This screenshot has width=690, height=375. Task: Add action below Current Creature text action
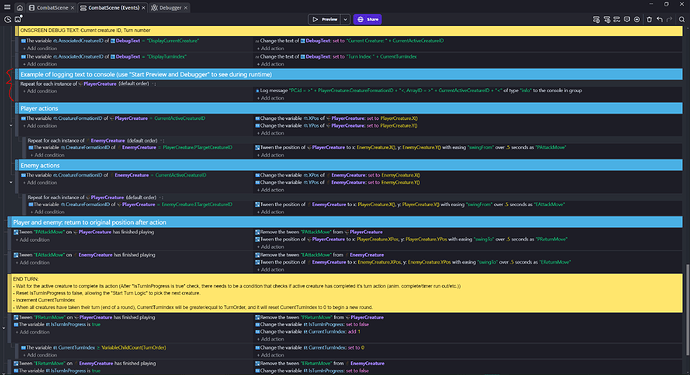click(271, 48)
